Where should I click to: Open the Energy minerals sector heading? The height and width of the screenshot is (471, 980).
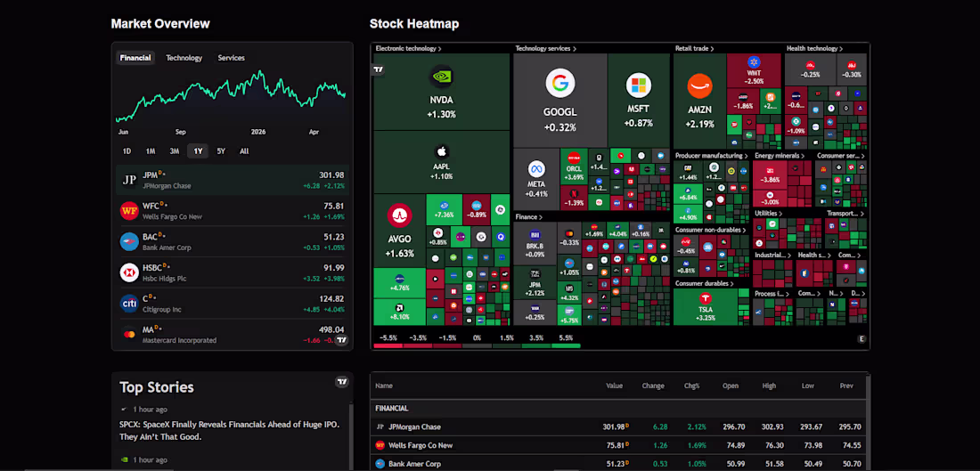(x=780, y=156)
